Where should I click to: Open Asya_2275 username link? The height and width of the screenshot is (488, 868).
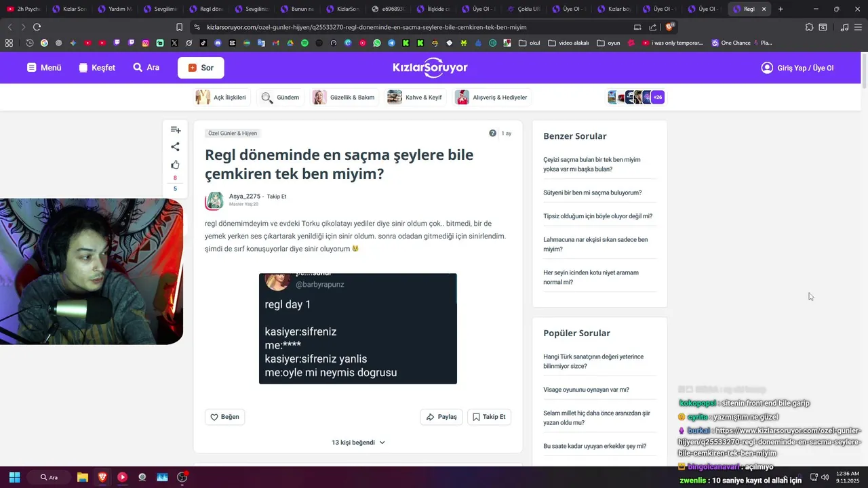tap(245, 197)
